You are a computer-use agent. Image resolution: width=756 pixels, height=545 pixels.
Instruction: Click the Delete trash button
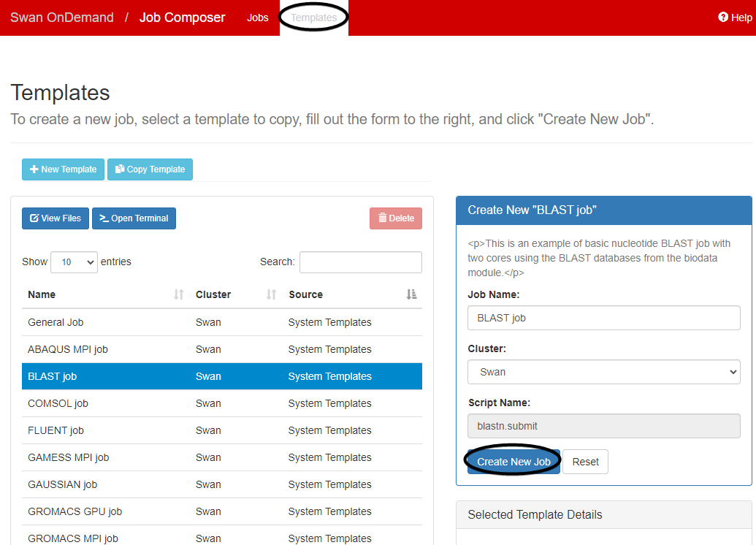pyautogui.click(x=396, y=218)
